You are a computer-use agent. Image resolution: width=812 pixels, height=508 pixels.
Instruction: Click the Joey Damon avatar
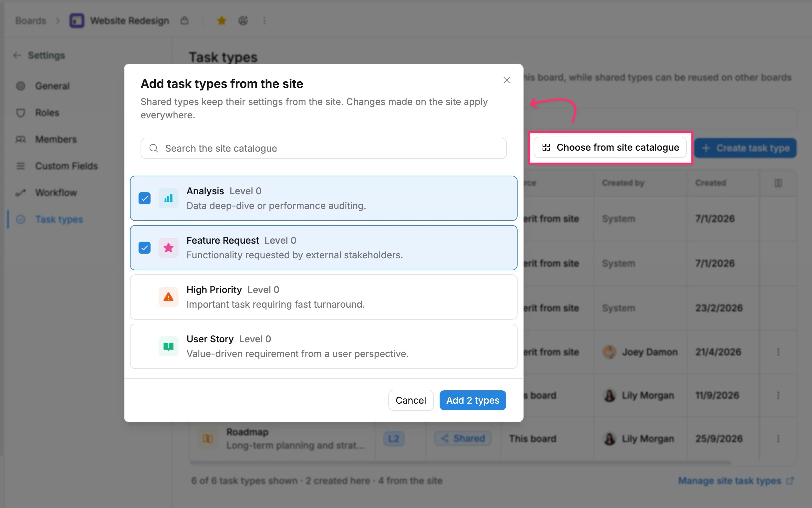coord(609,352)
